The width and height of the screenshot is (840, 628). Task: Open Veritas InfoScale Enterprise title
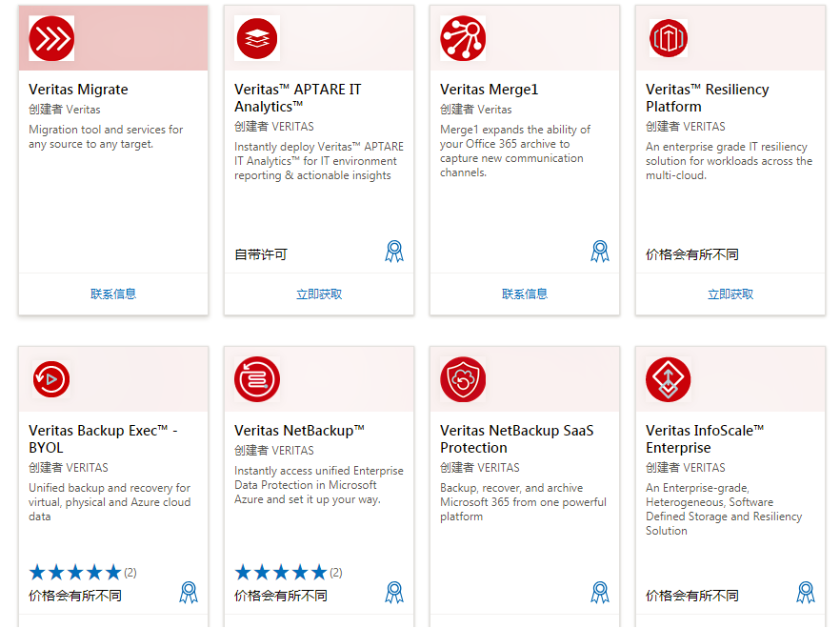pyautogui.click(x=705, y=439)
